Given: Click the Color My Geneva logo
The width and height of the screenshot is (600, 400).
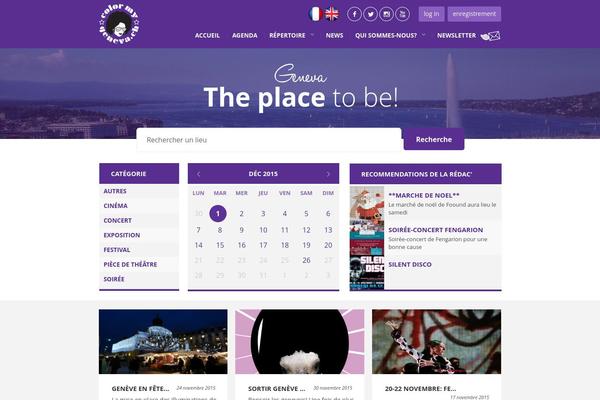Looking at the screenshot, I should pos(119,24).
